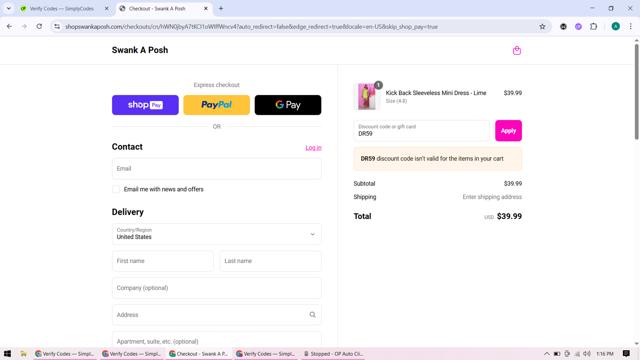Select the Checkout - Swank A Posh tab
Screen dimensions: 640x360
[x=157, y=9]
